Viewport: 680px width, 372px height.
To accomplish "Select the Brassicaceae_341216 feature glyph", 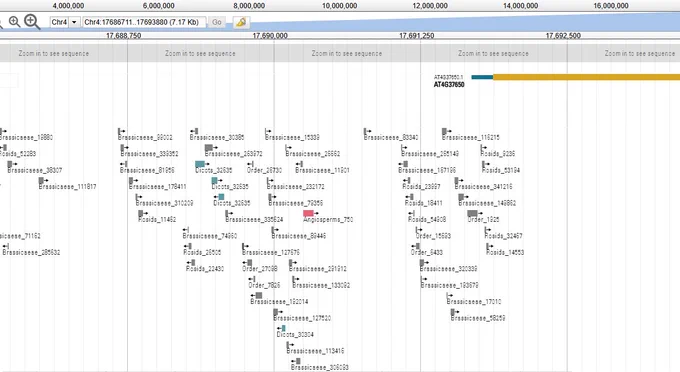I will [x=457, y=180].
